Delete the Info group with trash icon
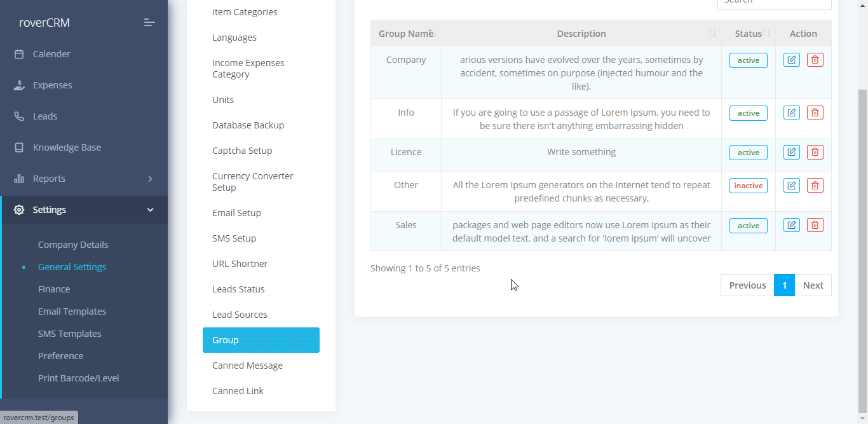 point(815,113)
